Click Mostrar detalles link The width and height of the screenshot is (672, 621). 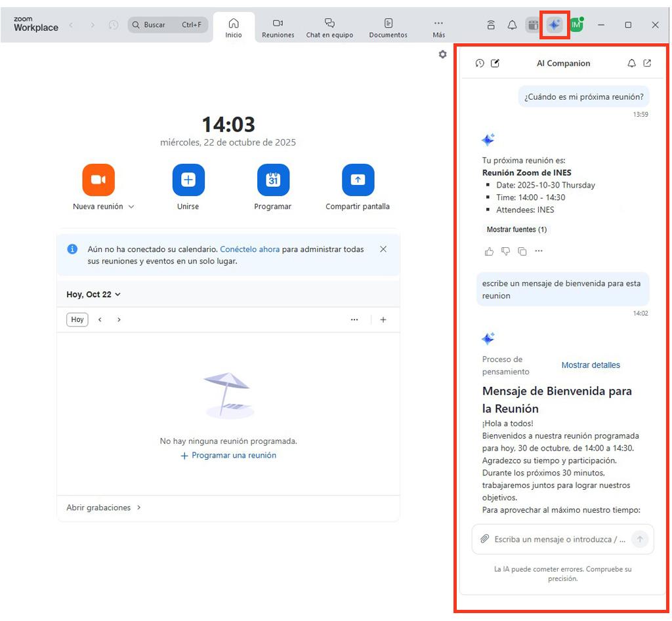[x=591, y=365]
